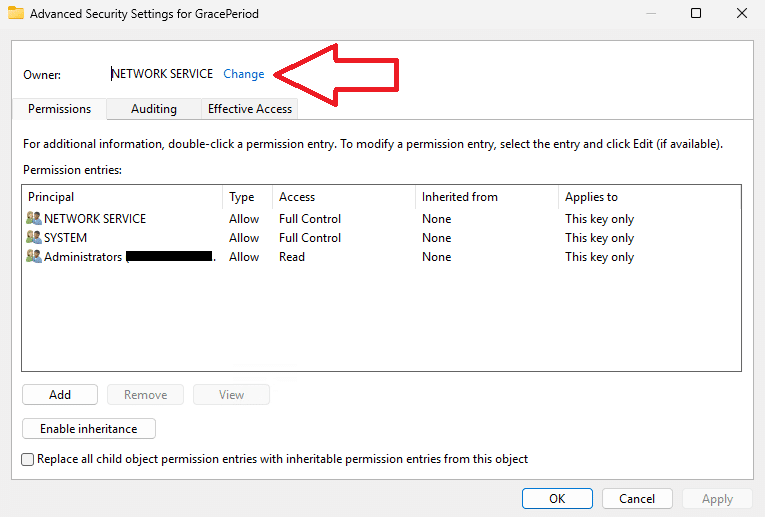Click the NETWORK SERVICE principal user icon

point(34,218)
